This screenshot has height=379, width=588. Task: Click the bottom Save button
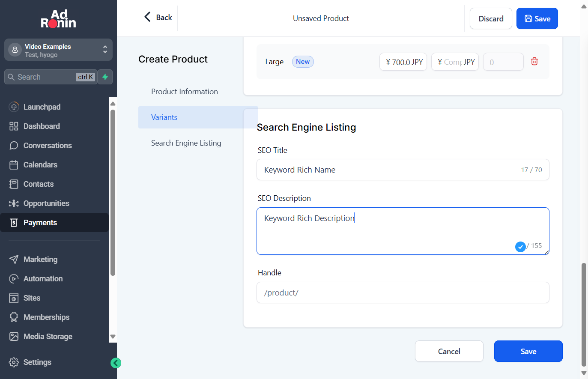coord(528,351)
